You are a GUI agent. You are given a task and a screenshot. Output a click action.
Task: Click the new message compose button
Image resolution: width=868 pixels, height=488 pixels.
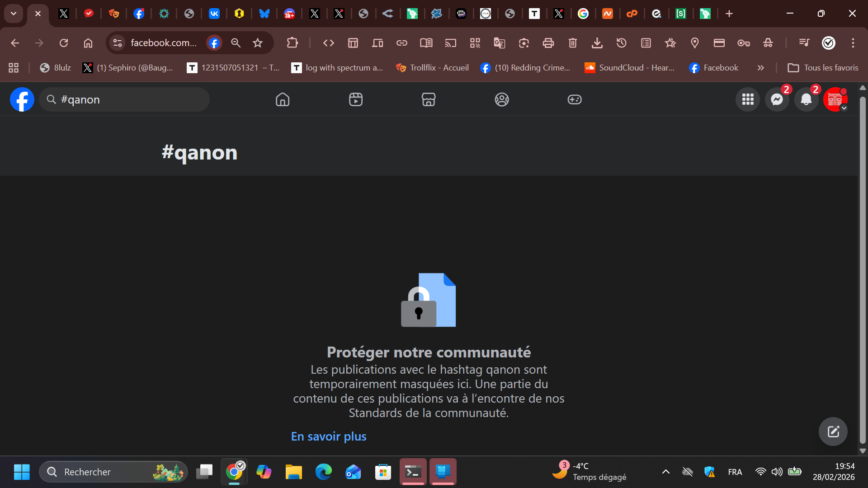coord(833,432)
